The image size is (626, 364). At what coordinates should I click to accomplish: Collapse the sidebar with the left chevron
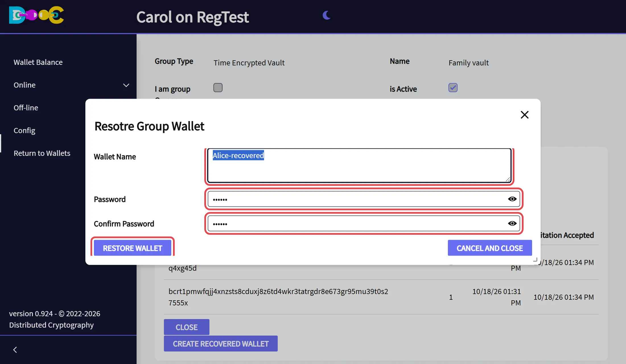(15, 350)
